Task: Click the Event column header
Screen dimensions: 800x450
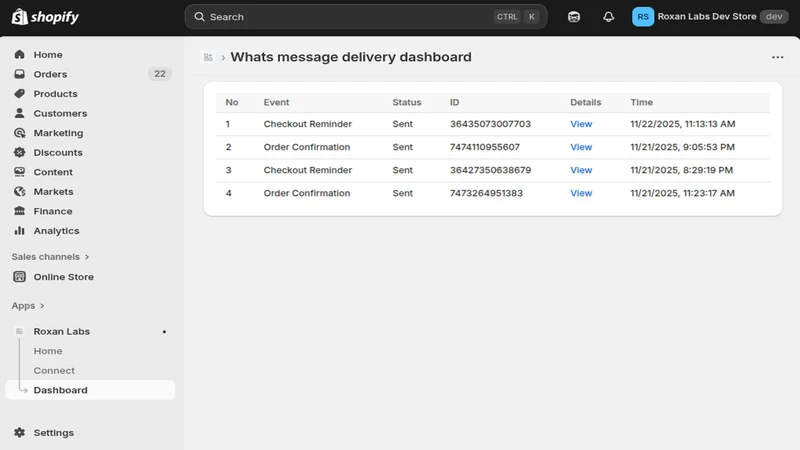Action: click(276, 102)
